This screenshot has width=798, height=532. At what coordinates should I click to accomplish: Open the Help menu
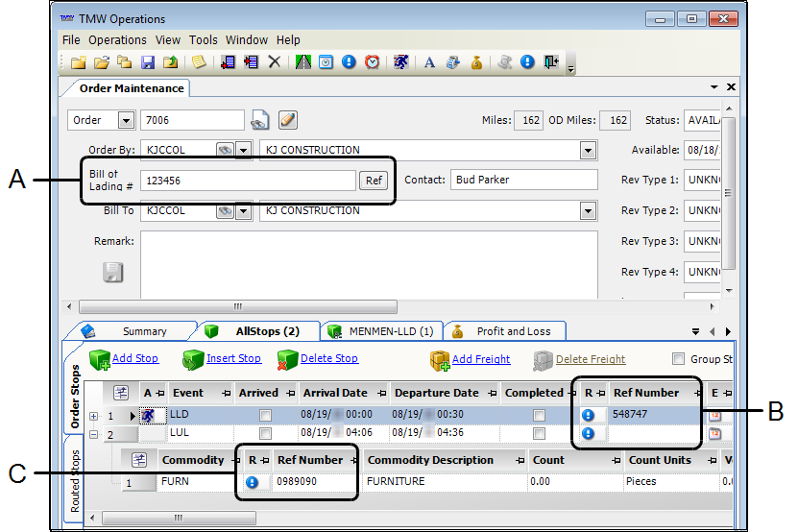288,39
